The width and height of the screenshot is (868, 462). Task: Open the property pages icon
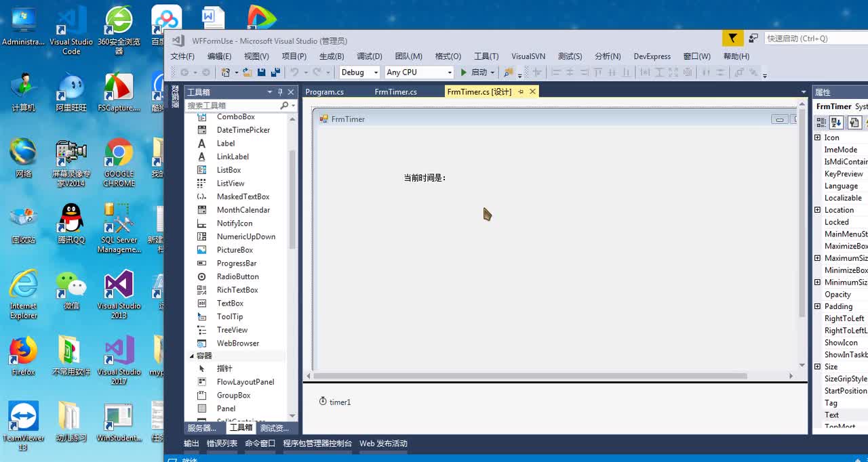(x=854, y=123)
